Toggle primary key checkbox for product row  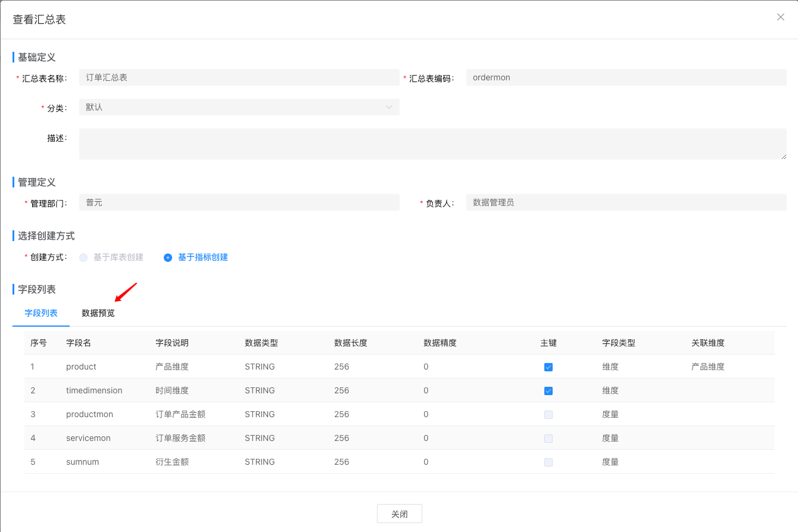[x=548, y=367]
